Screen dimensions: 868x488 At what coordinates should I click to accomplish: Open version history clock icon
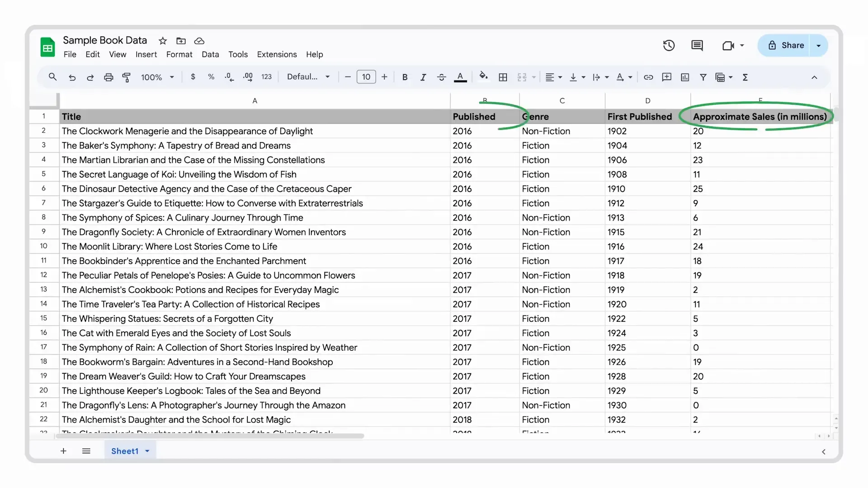pos(669,45)
